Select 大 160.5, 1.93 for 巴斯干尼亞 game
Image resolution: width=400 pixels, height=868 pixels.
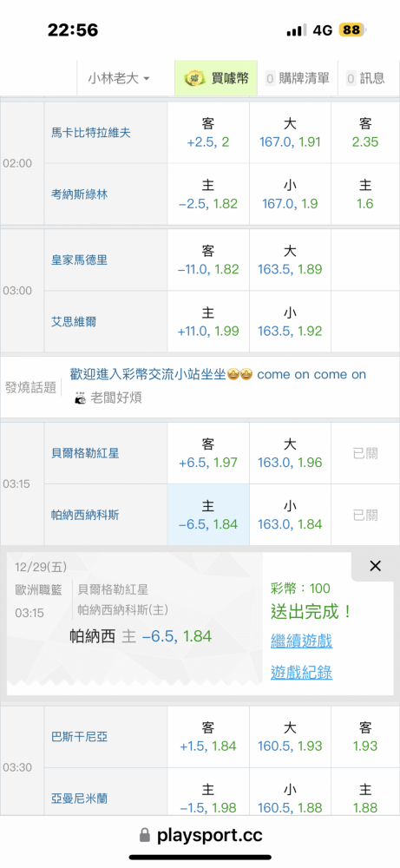pos(290,737)
